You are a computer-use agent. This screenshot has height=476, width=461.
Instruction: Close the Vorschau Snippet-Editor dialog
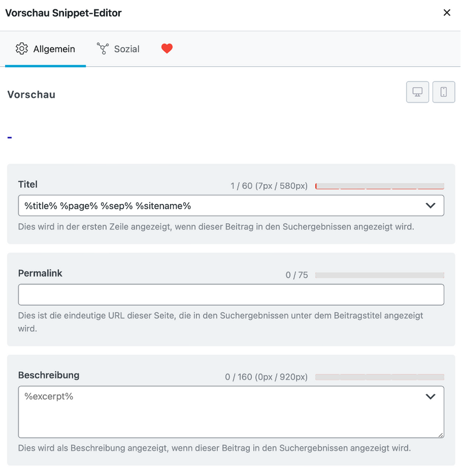click(x=447, y=13)
